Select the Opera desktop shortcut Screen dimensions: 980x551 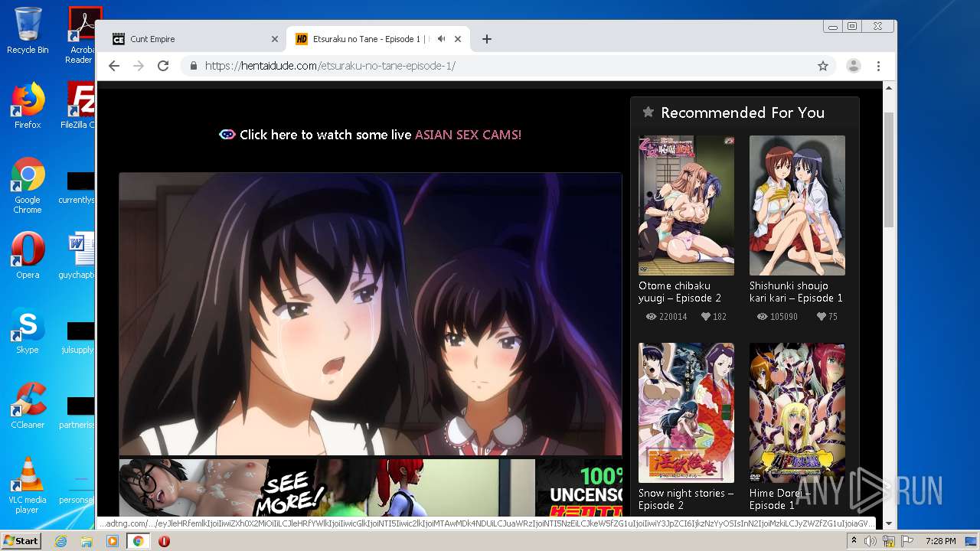click(x=28, y=256)
